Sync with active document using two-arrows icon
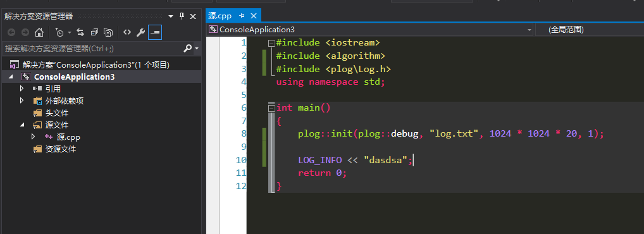Screen dimensions: 644x234 80,32
